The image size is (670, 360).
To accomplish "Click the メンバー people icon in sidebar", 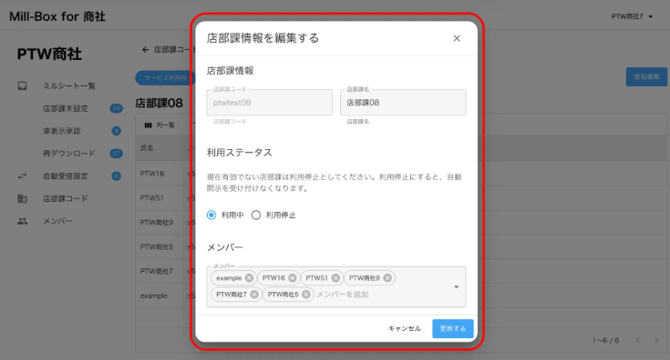I will tap(22, 221).
